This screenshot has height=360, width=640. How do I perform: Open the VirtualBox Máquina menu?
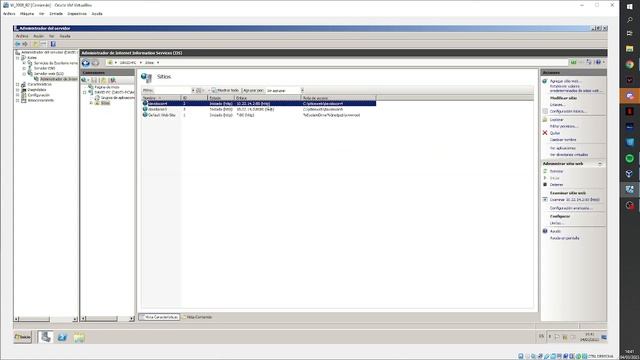[27, 13]
